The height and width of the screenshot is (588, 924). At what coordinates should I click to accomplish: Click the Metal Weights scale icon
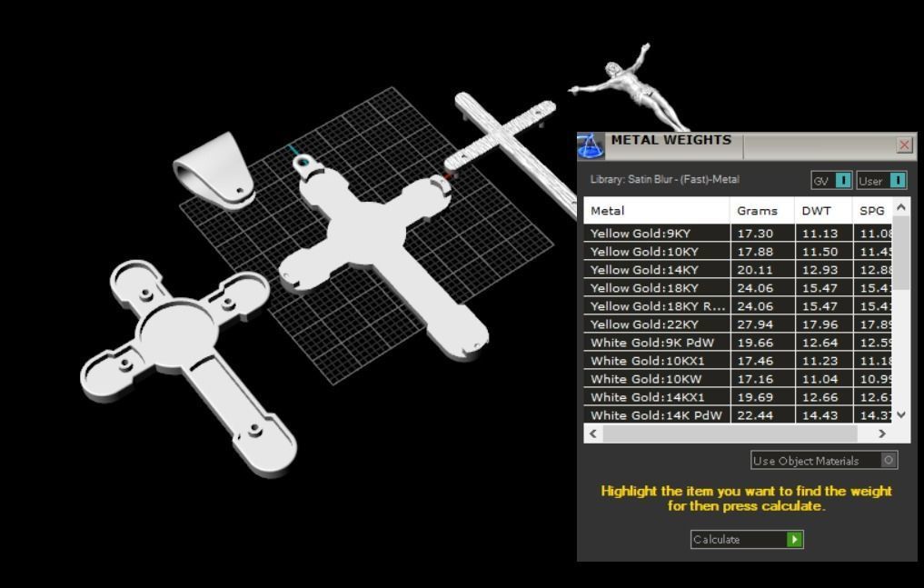591,145
